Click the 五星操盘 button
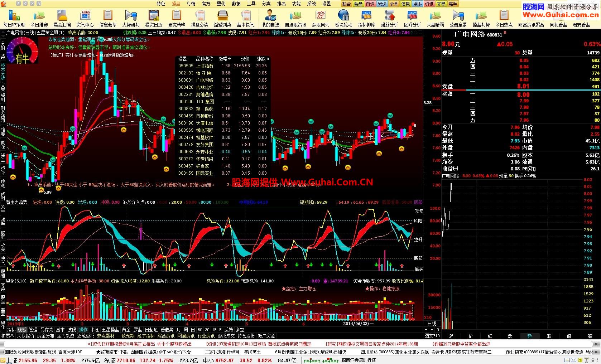 (110, 330)
